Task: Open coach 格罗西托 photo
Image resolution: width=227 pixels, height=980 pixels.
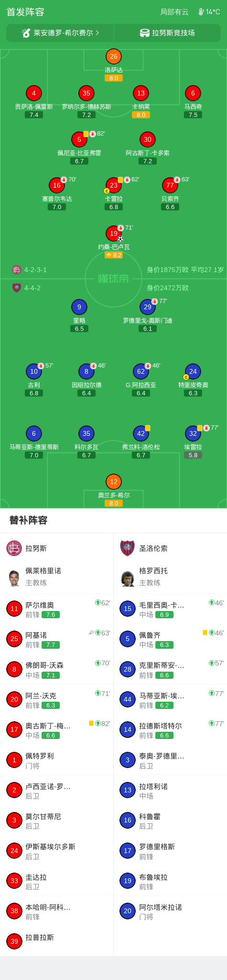Action: (x=128, y=578)
